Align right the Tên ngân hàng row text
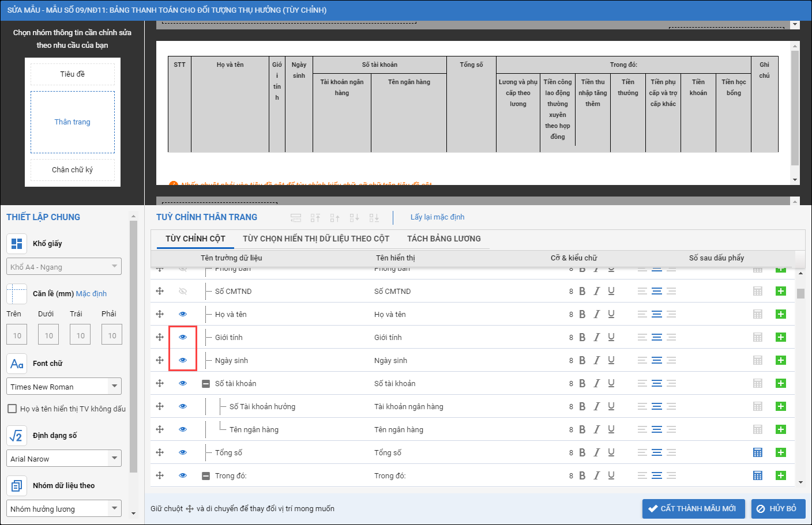The height and width of the screenshot is (525, 812). [x=671, y=429]
